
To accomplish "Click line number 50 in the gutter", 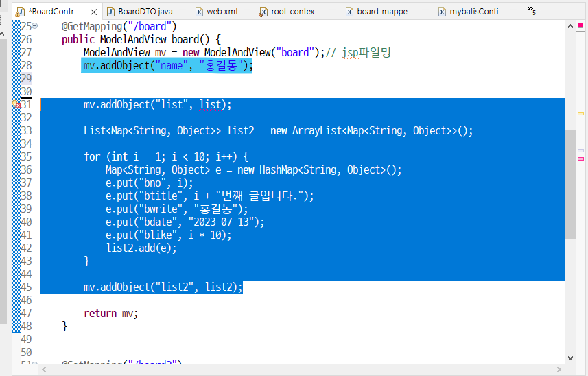I will tap(26, 353).
